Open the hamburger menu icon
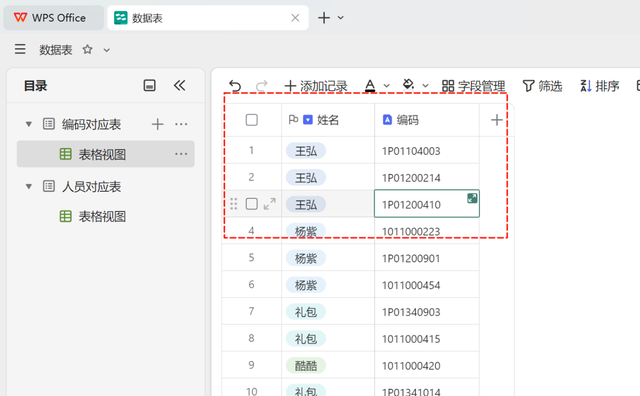Image resolution: width=640 pixels, height=396 pixels. [x=20, y=49]
